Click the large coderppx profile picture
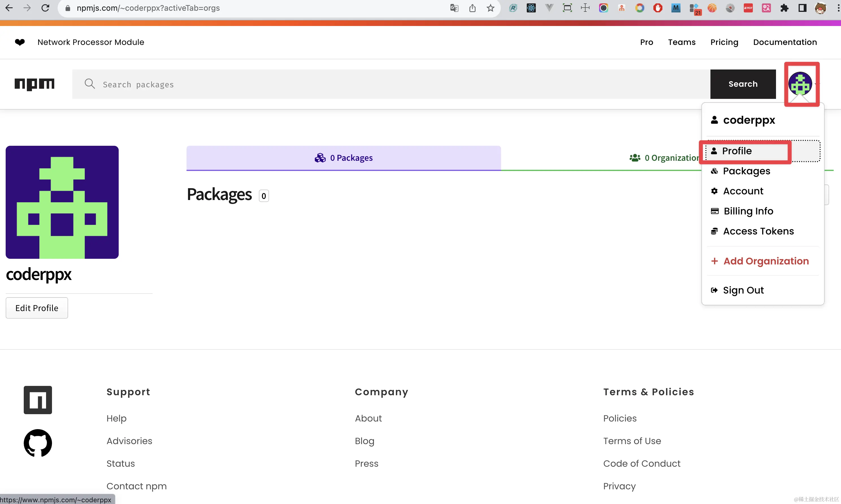The image size is (841, 504). pyautogui.click(x=62, y=202)
